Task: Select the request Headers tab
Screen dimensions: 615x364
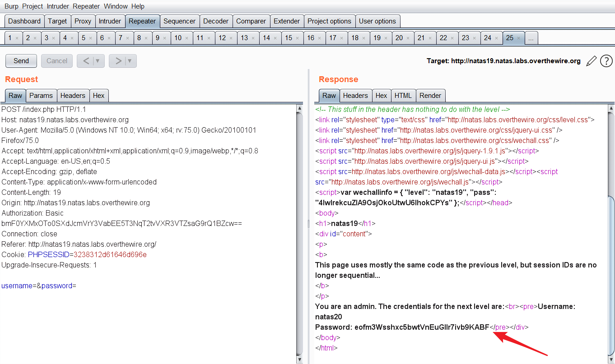Action: [x=73, y=96]
